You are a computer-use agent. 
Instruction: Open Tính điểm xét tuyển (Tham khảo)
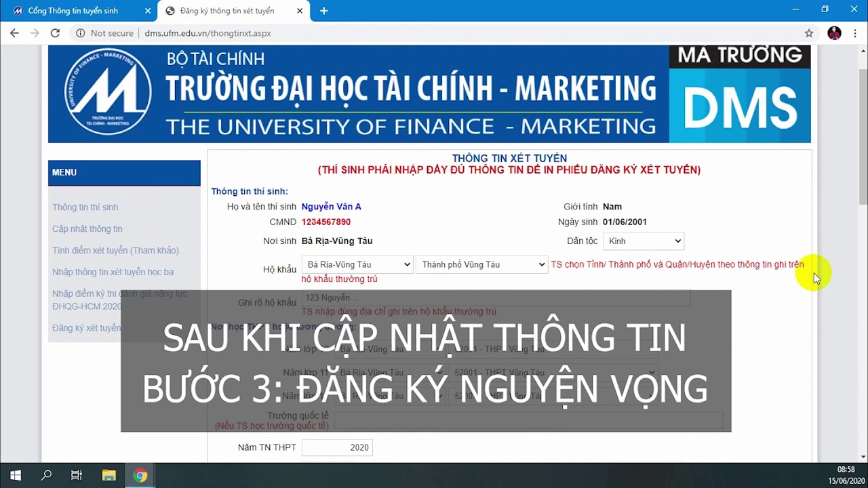pyautogui.click(x=116, y=251)
